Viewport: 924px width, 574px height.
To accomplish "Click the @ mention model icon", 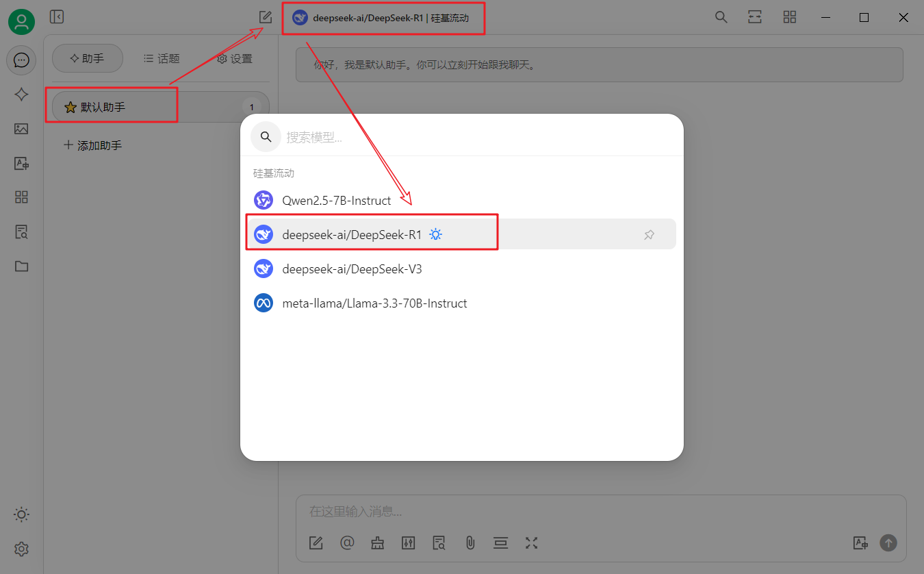I will 347,543.
